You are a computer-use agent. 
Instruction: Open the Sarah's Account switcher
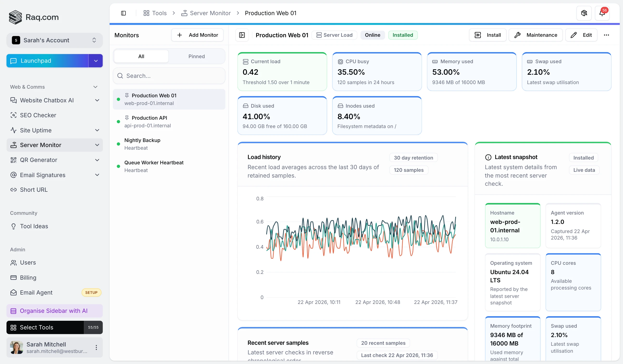(x=54, y=40)
